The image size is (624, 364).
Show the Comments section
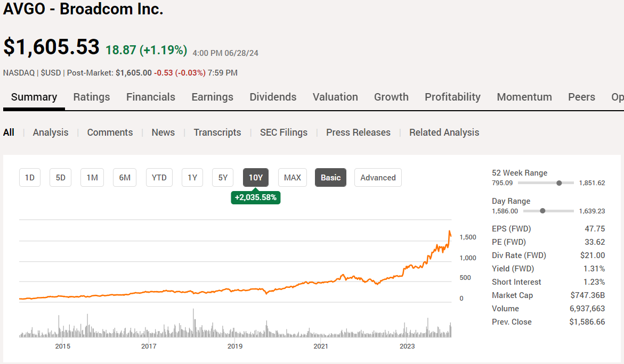(x=110, y=133)
